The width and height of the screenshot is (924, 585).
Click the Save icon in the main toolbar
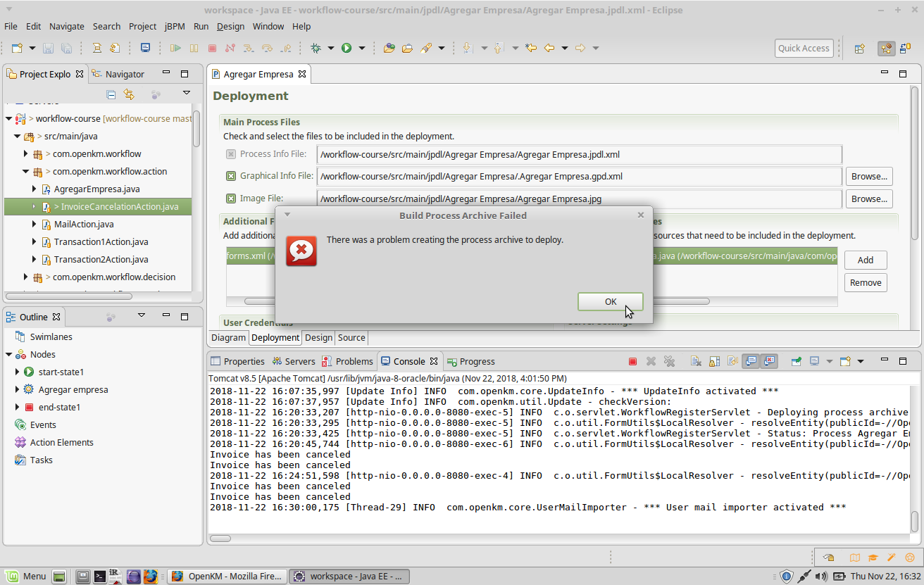46,48
